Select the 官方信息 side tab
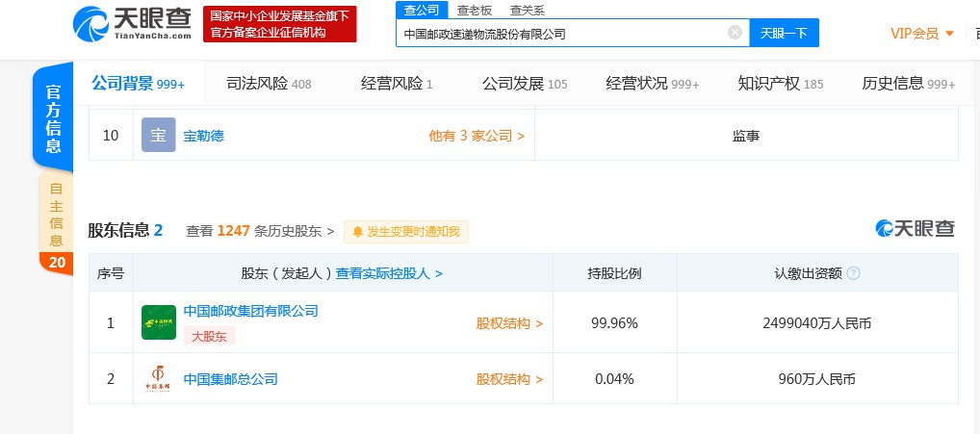This screenshot has height=434, width=980. (x=53, y=117)
